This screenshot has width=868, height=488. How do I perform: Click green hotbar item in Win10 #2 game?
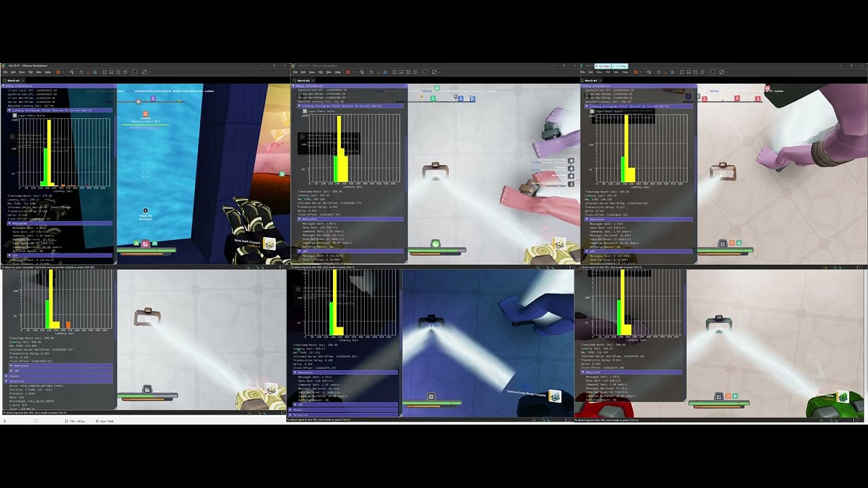(435, 244)
